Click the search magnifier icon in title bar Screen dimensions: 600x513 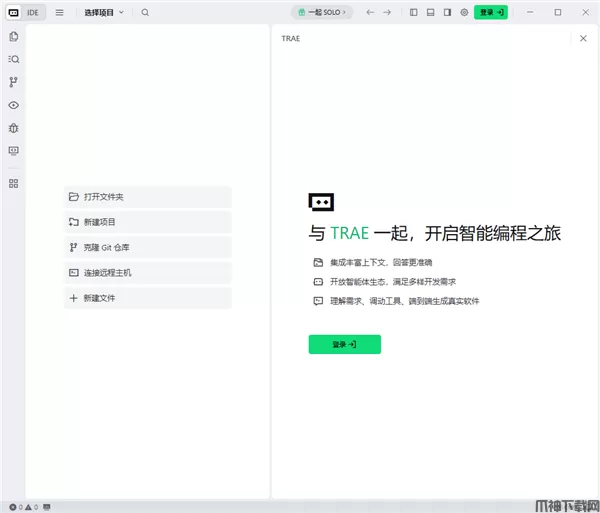click(145, 13)
